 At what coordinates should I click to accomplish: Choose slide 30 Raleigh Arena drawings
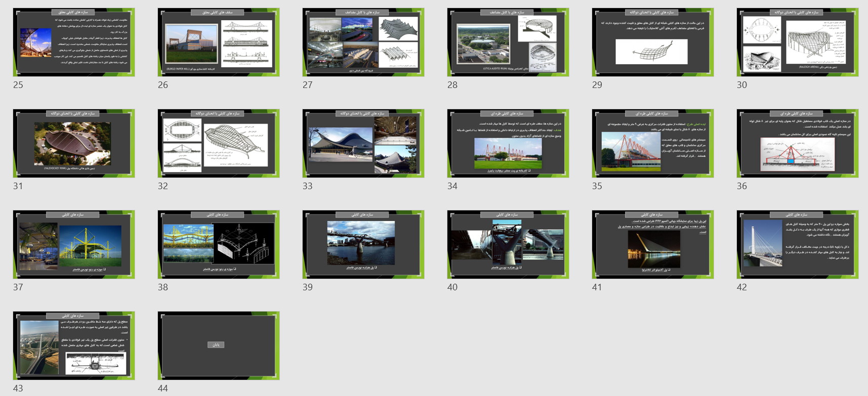798,42
